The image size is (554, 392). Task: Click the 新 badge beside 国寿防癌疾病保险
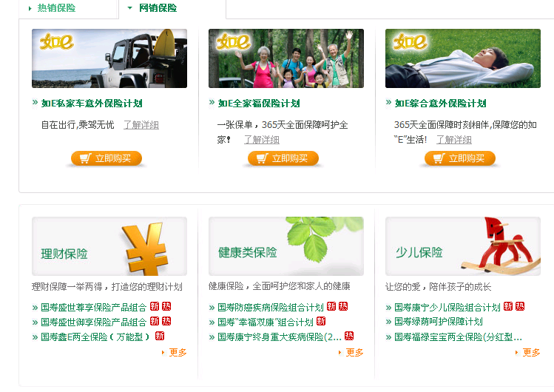pyautogui.click(x=331, y=306)
